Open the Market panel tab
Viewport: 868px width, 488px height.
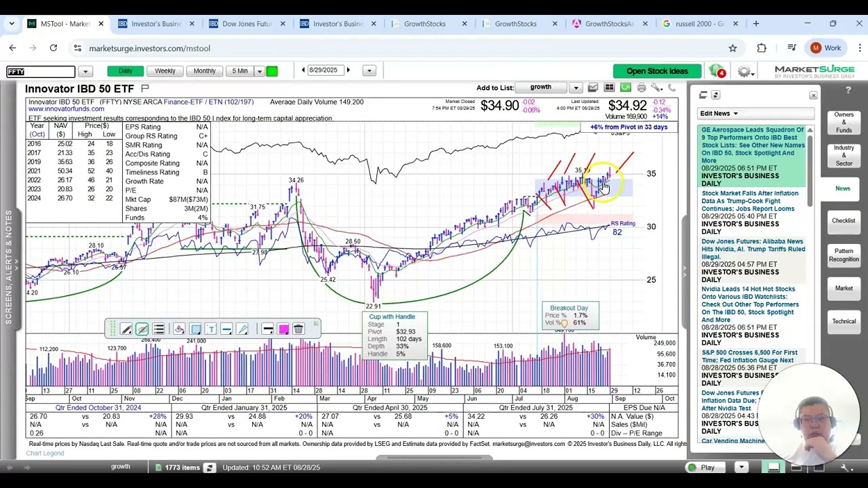(x=844, y=288)
